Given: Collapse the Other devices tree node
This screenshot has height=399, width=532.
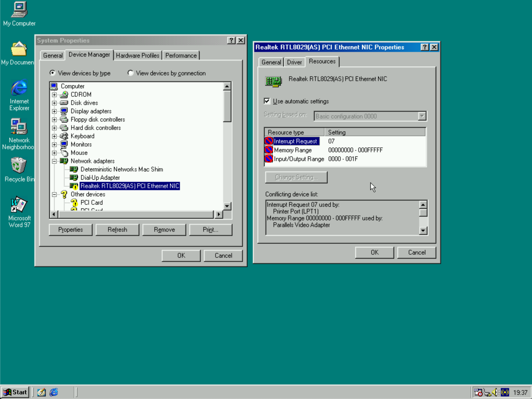Looking at the screenshot, I should click(x=54, y=194).
